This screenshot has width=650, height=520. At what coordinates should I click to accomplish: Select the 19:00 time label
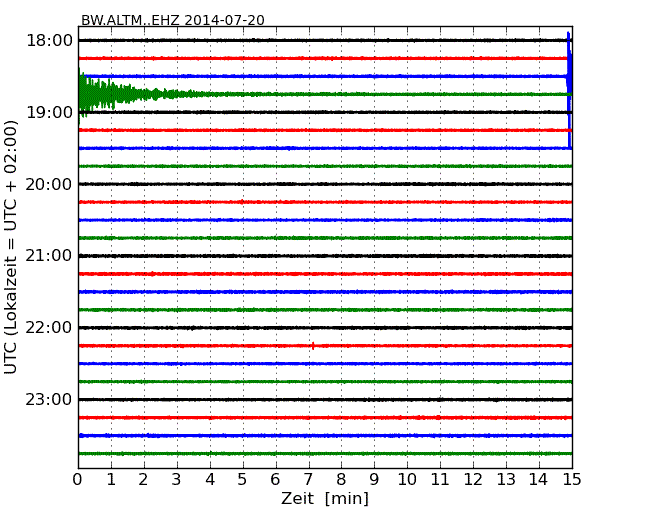(49, 112)
